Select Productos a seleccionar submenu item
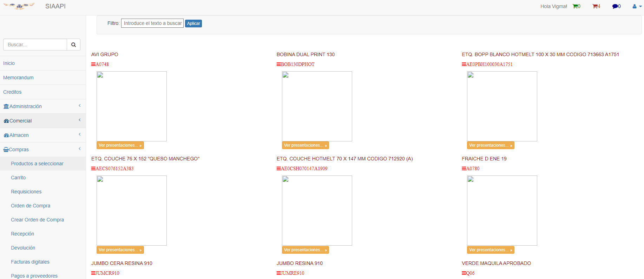This screenshot has height=279, width=644. (x=43, y=164)
